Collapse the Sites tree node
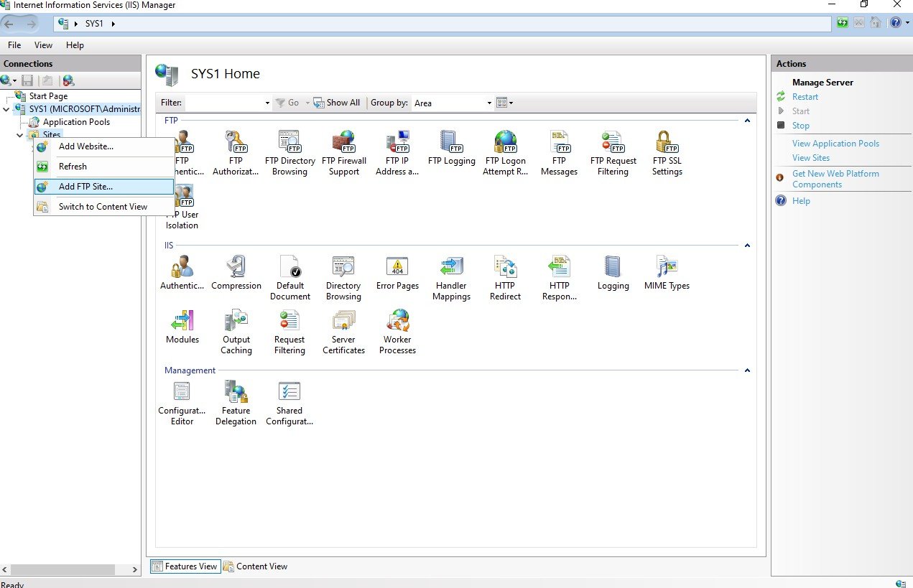The width and height of the screenshot is (913, 588). click(19, 135)
